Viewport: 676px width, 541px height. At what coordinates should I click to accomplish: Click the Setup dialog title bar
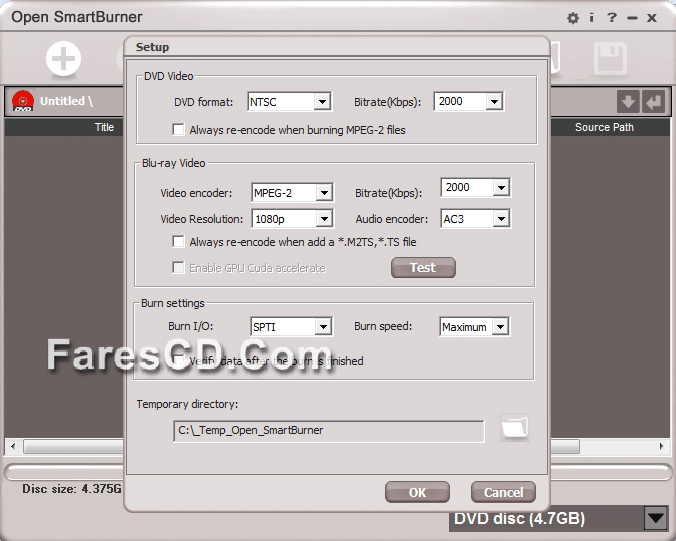point(336,47)
